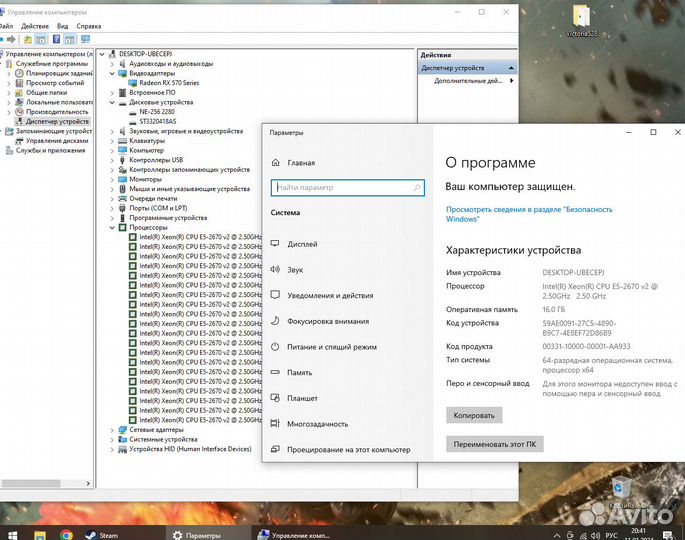Open Steam from the taskbar
This screenshot has height=540, width=685.
[101, 535]
